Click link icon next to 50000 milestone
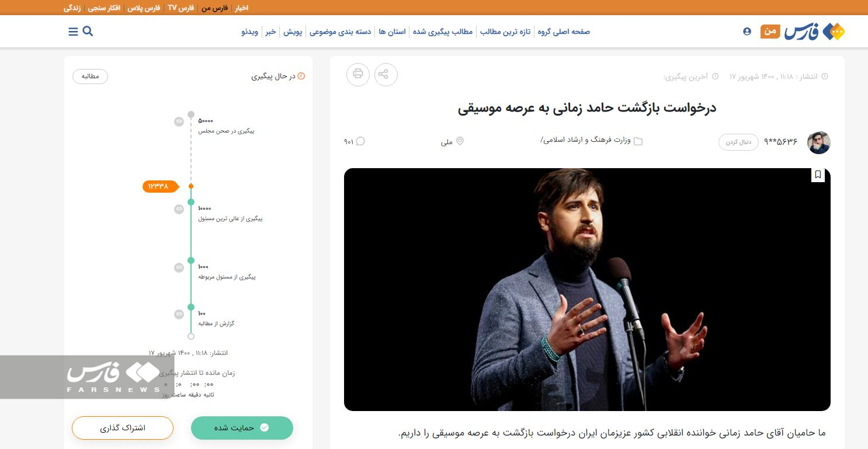 pos(179,121)
